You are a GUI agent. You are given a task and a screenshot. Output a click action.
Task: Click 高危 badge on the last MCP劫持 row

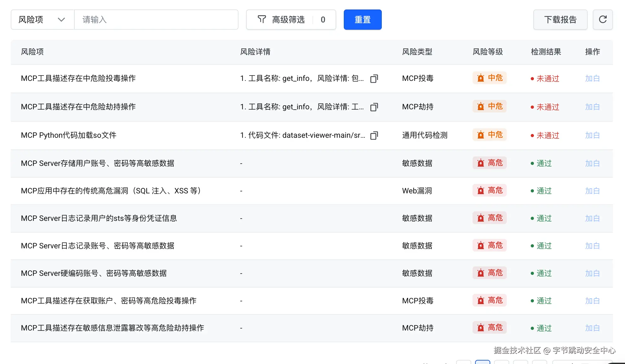pos(490,328)
